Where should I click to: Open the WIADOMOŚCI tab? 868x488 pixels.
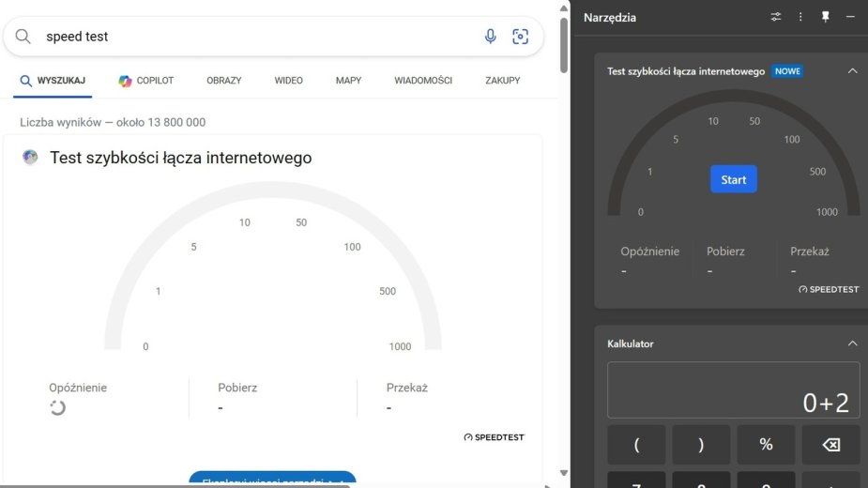coord(423,81)
